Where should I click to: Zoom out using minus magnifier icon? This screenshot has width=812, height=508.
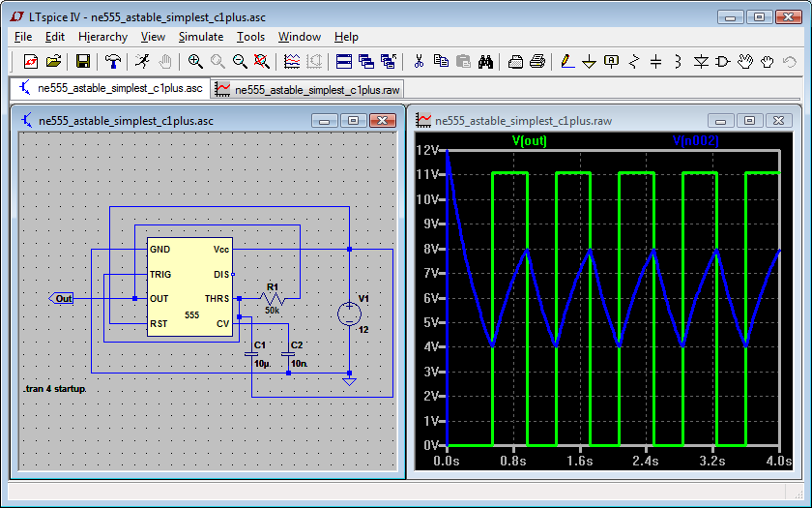[240, 62]
